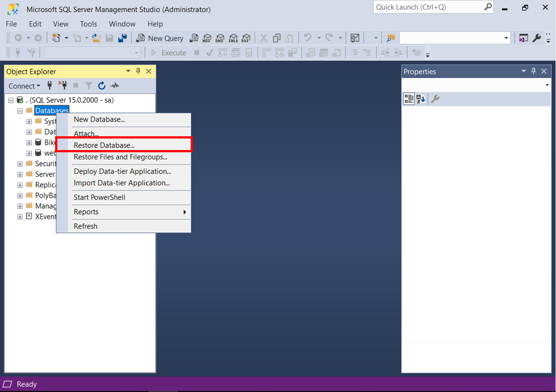Choose Refresh from the context menu
556x392 pixels.
coord(124,226)
